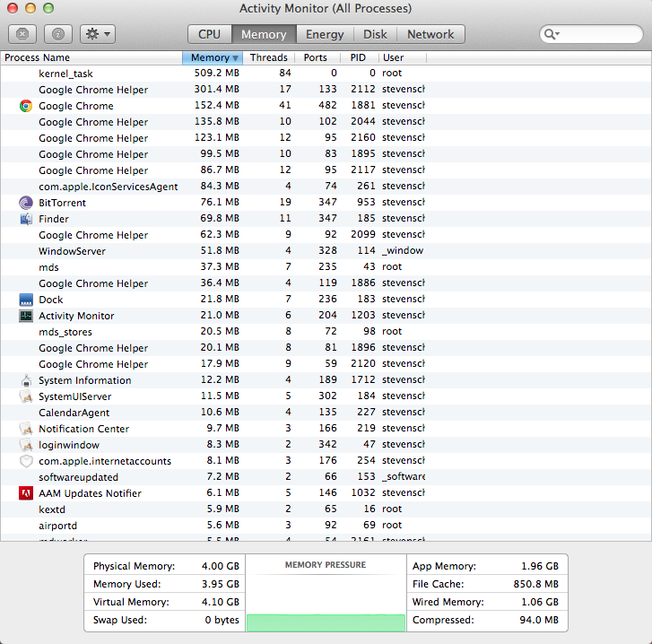
Task: Click the search magnifier icon
Action: click(551, 34)
